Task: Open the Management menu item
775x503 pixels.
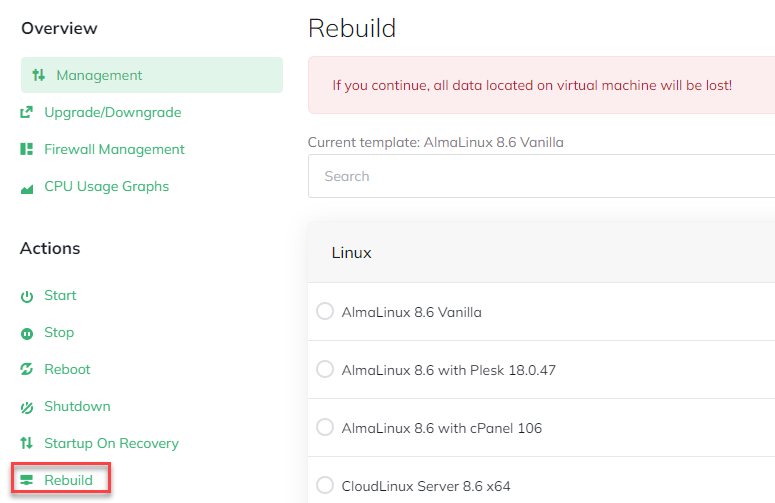Action: tap(99, 75)
